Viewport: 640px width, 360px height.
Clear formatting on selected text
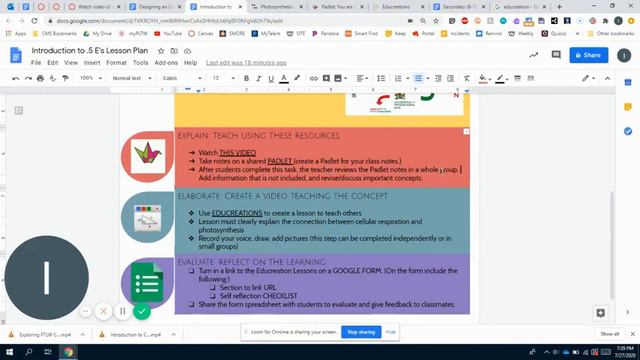coord(467,78)
